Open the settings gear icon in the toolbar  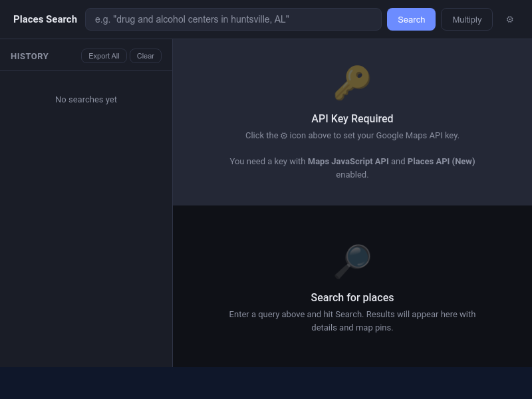click(x=509, y=19)
